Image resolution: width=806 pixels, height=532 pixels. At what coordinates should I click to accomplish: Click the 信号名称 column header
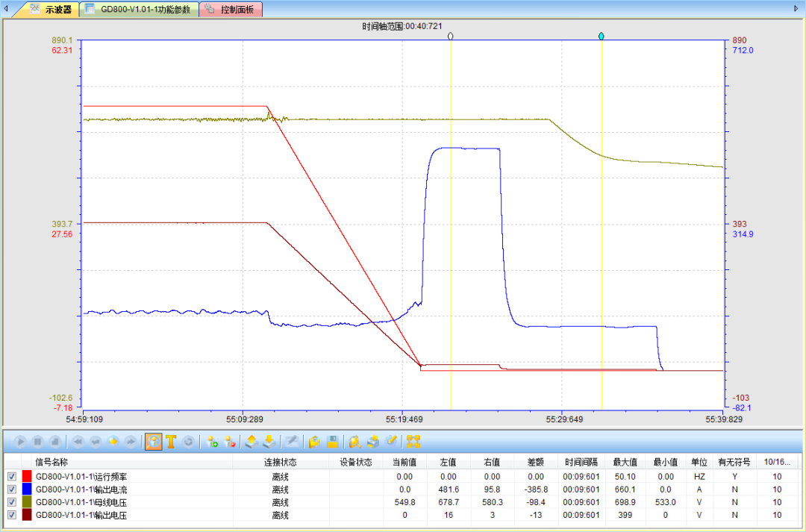click(x=51, y=462)
